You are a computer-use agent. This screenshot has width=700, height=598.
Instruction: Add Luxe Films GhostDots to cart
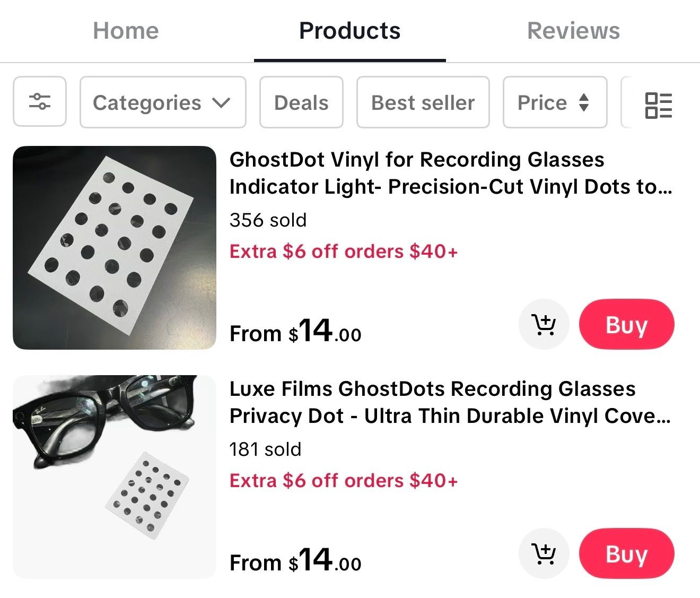[544, 553]
